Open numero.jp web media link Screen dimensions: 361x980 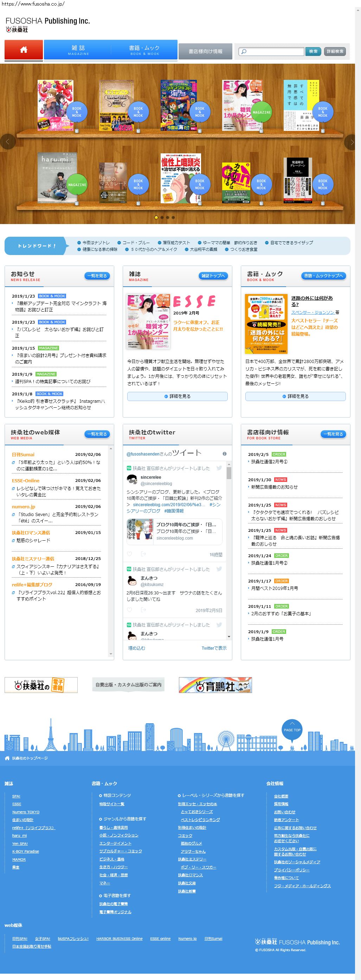point(23,507)
